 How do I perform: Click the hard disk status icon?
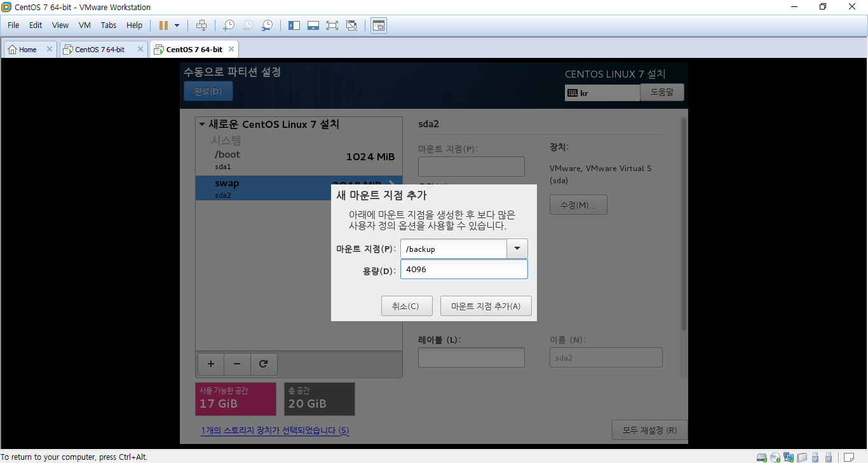(762, 457)
